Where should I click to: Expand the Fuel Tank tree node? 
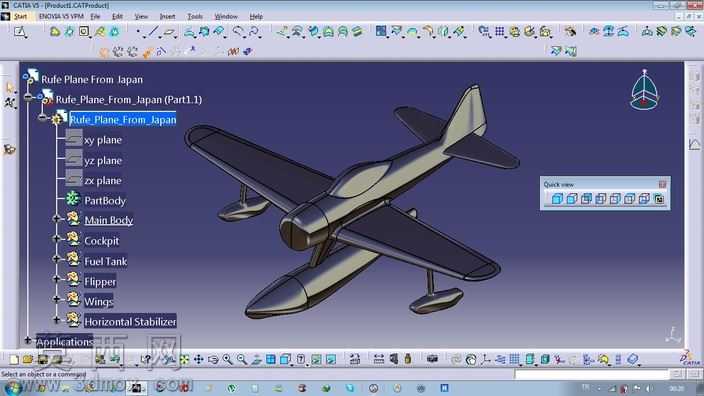tap(56, 259)
